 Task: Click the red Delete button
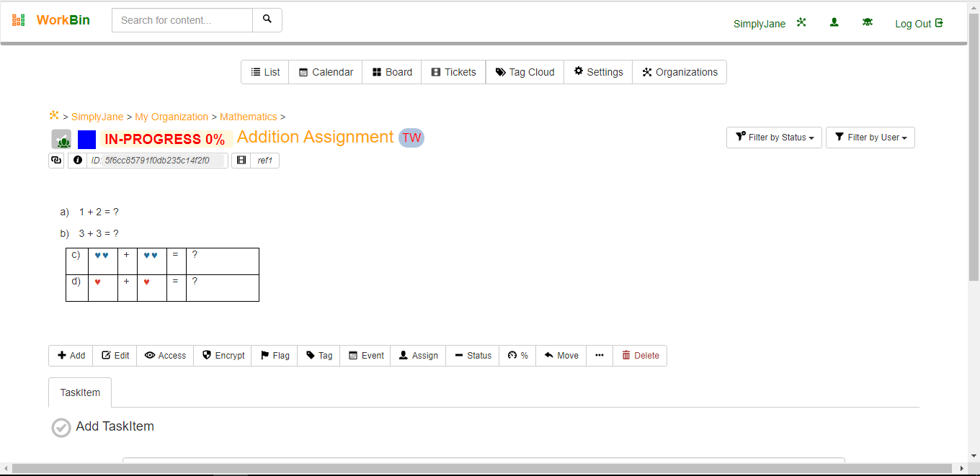[x=640, y=356]
